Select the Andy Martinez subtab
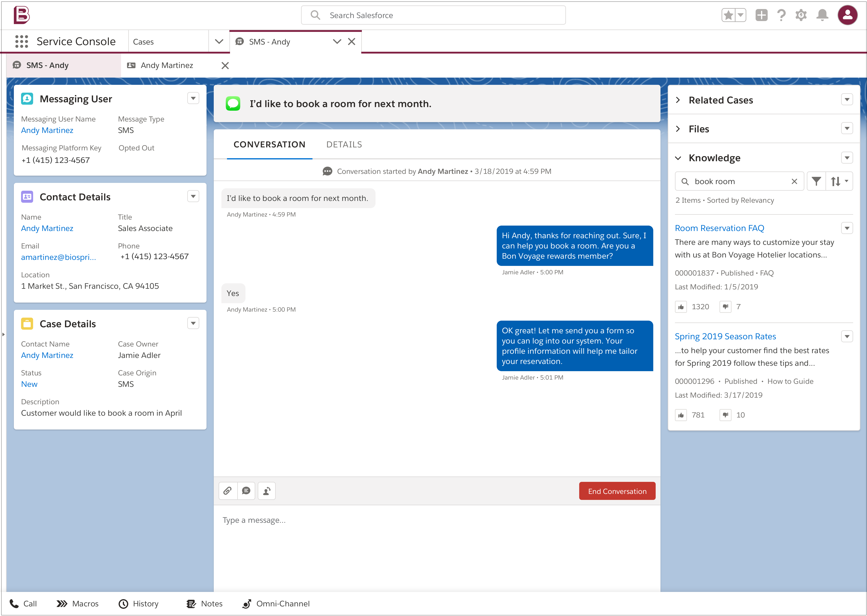The image size is (867, 616). point(167,65)
